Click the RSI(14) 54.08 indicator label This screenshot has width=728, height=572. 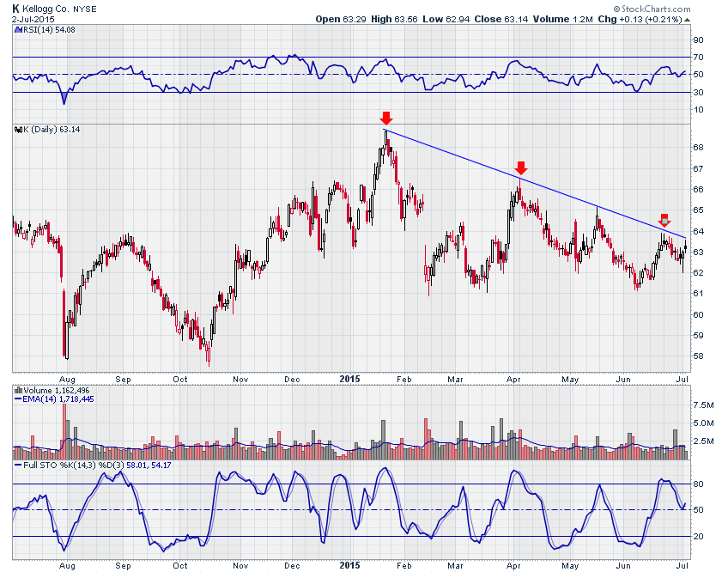point(49,30)
